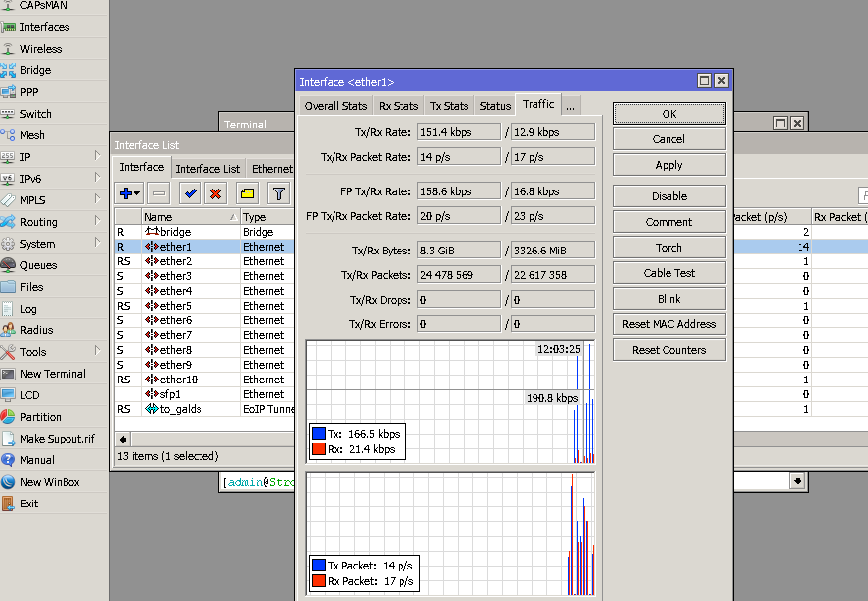
Task: Click the red Rx legend swatch
Action: (x=319, y=449)
